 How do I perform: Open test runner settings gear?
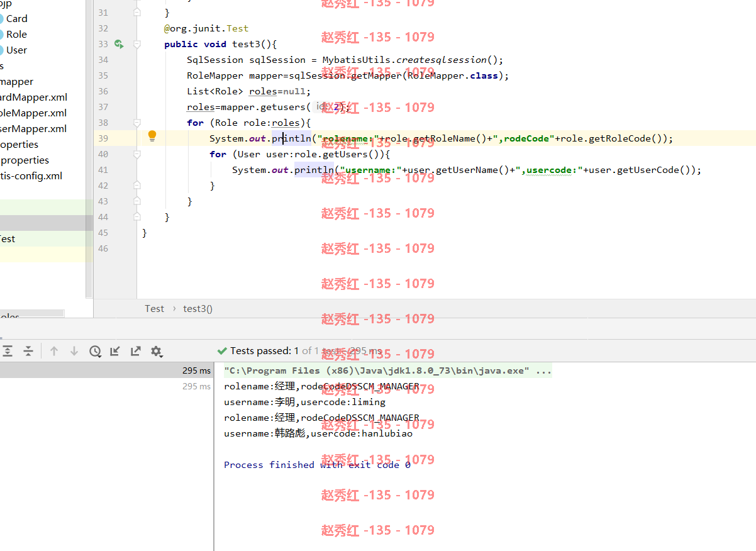tap(157, 351)
